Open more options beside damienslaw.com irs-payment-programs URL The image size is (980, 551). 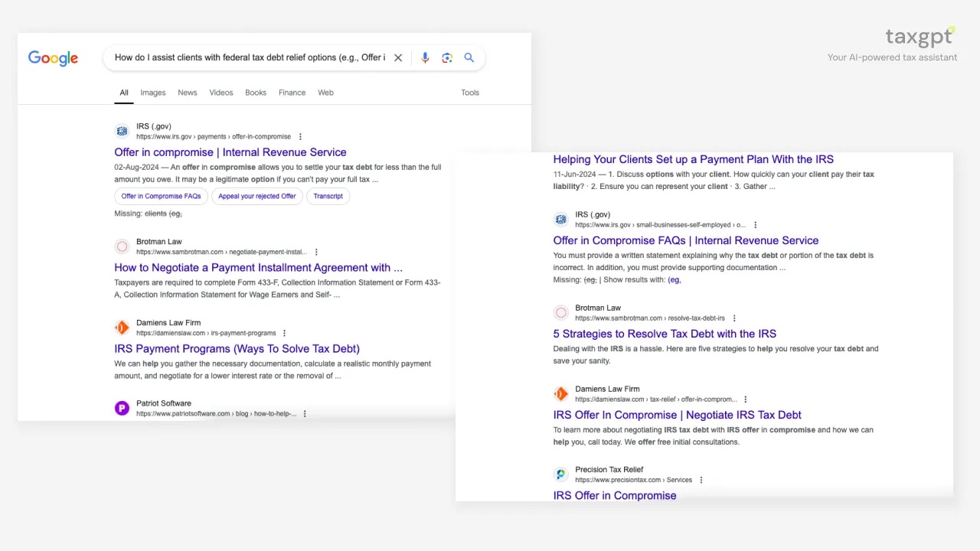(x=284, y=333)
